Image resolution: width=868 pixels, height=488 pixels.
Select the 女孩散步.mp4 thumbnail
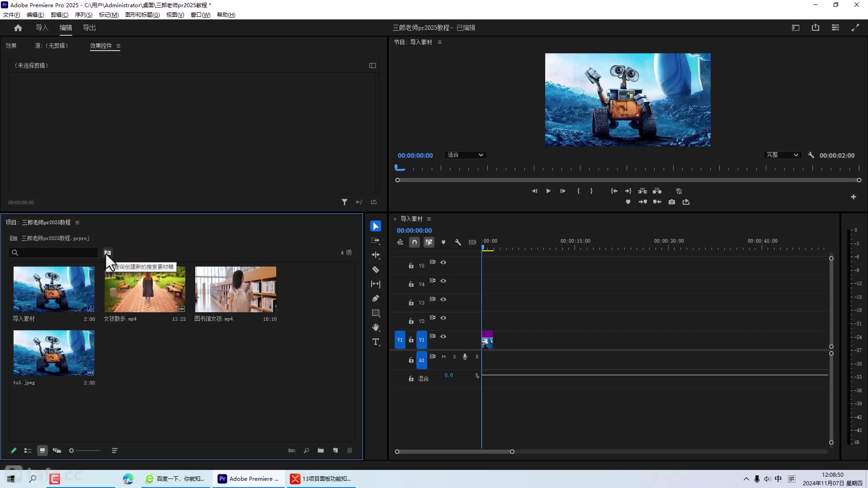(145, 289)
